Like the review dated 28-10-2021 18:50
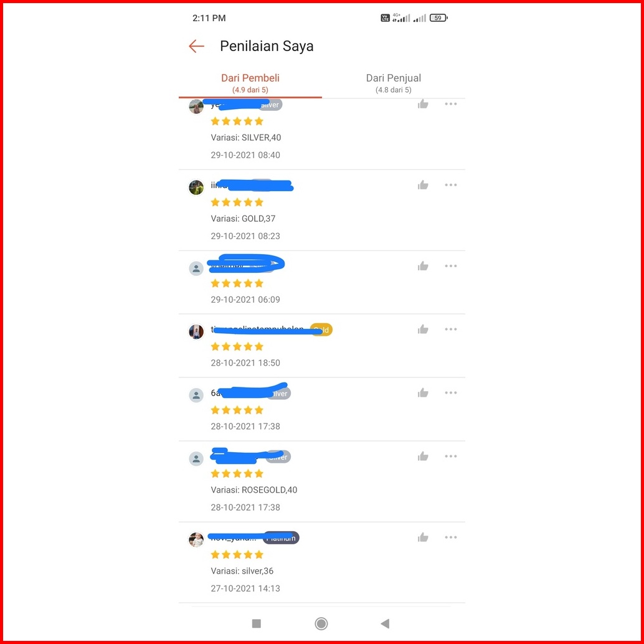The width and height of the screenshot is (644, 644). pyautogui.click(x=424, y=329)
